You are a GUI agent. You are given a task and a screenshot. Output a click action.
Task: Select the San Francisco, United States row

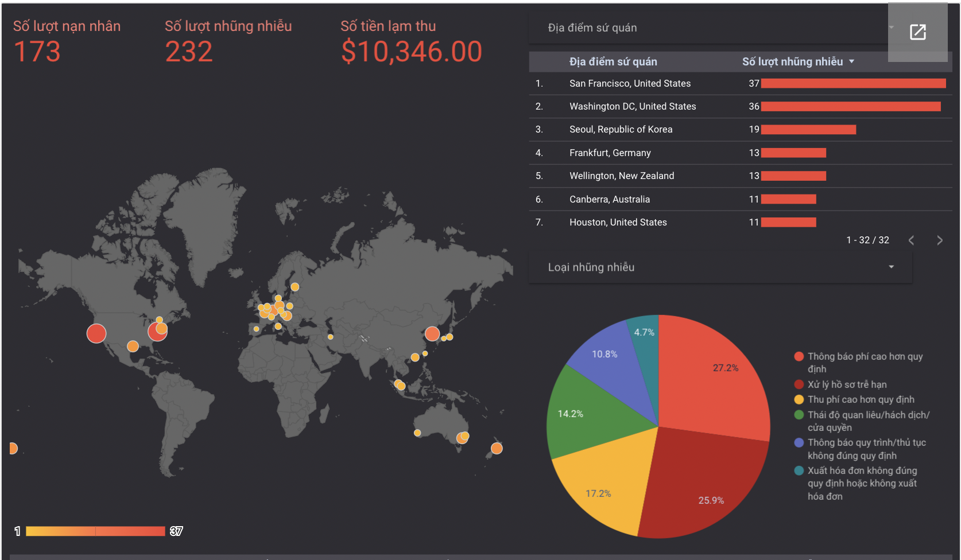pos(630,84)
